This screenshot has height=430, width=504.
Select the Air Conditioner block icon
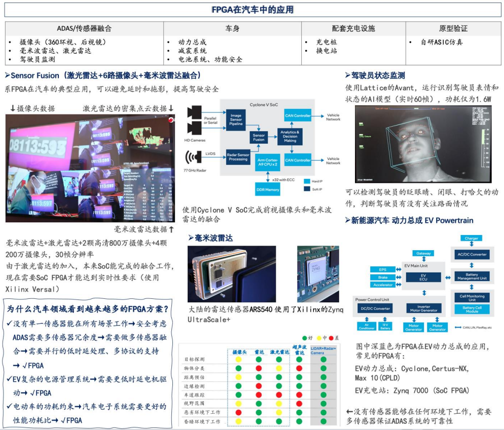(366, 326)
